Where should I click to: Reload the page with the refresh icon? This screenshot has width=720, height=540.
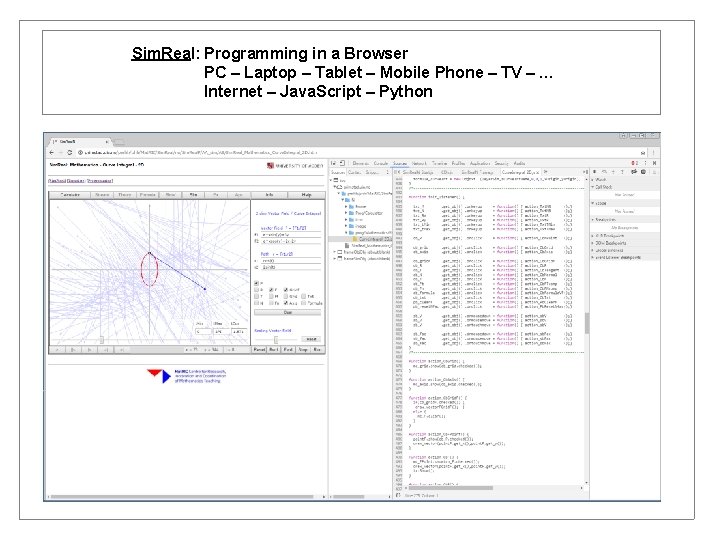click(x=70, y=152)
